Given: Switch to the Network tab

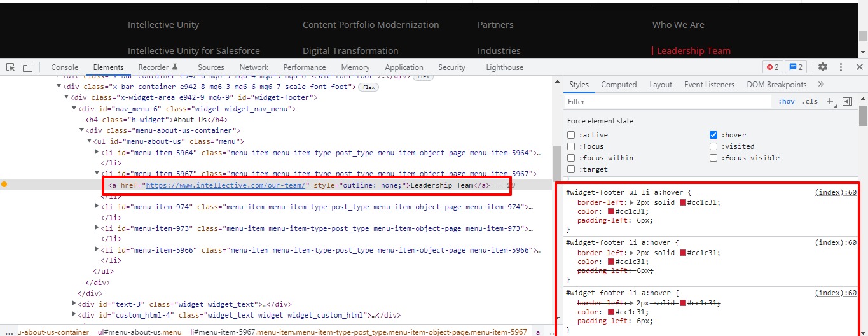Looking at the screenshot, I should coord(254,67).
